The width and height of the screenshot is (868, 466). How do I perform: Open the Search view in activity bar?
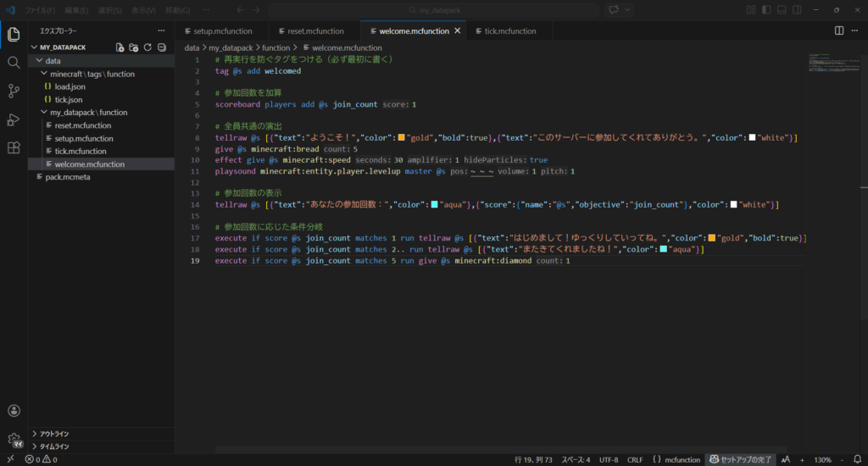14,62
